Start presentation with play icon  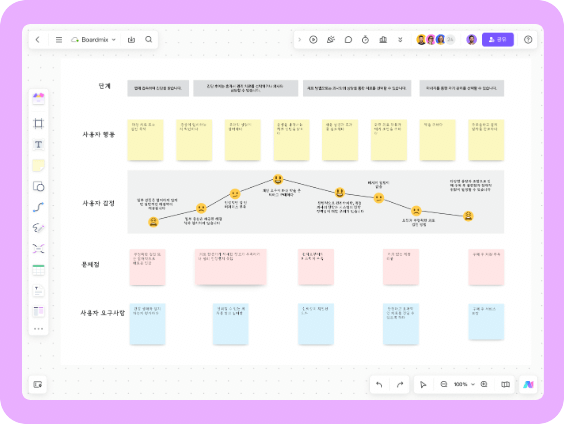pyautogui.click(x=313, y=40)
